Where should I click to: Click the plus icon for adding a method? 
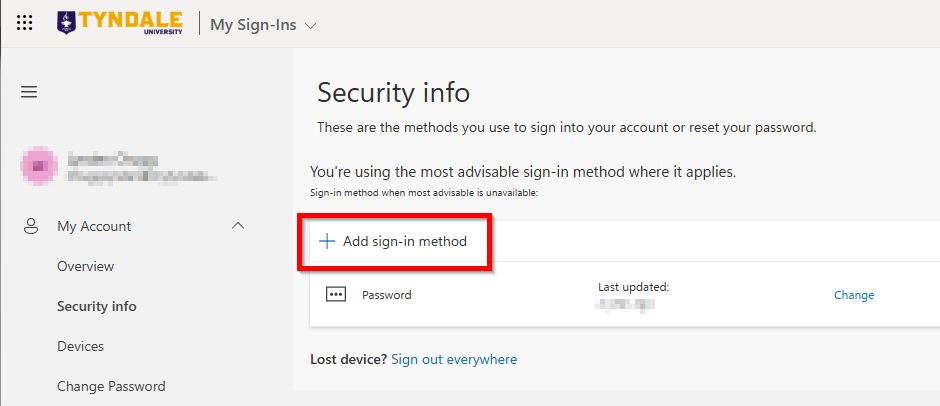point(326,241)
